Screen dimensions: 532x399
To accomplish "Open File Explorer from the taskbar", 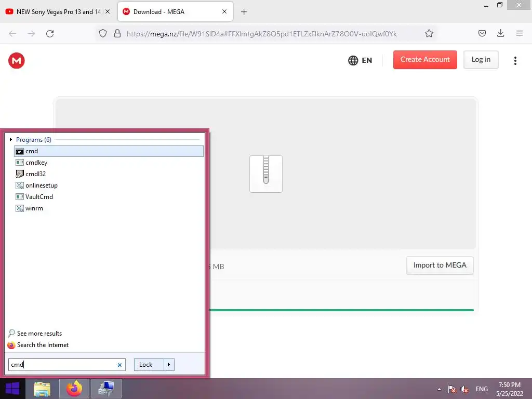I will 42,389.
